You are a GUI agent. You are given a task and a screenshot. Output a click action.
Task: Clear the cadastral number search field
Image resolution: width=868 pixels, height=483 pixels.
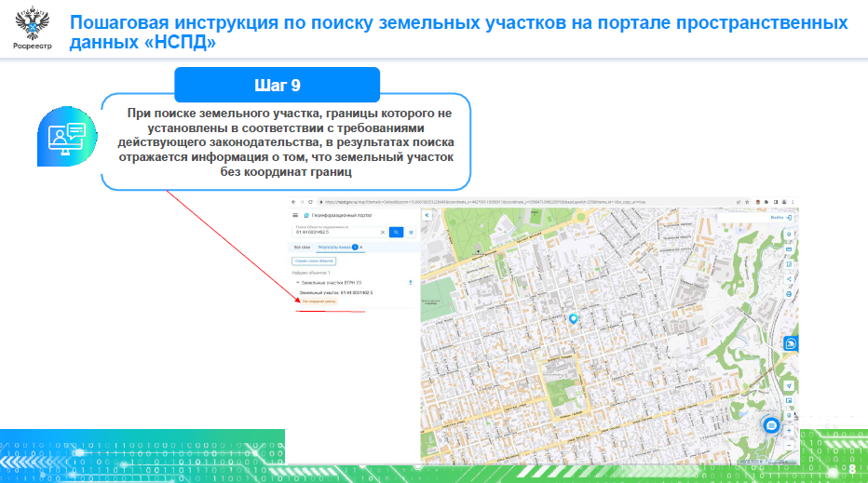[383, 233]
